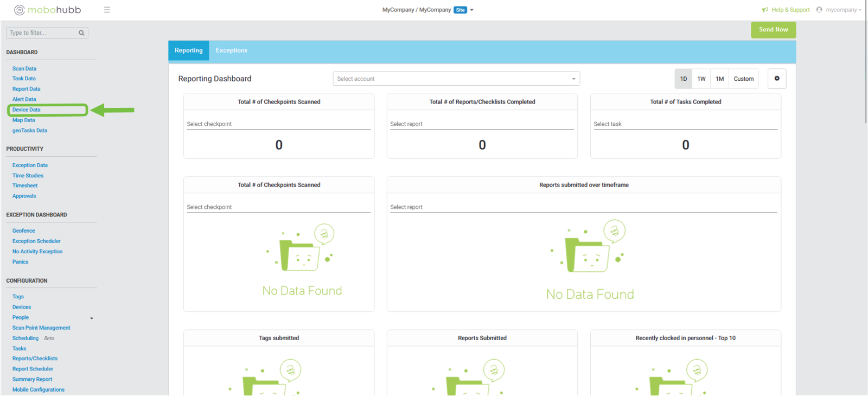Switch timeframe to 1W
868x396 pixels.
click(x=701, y=79)
